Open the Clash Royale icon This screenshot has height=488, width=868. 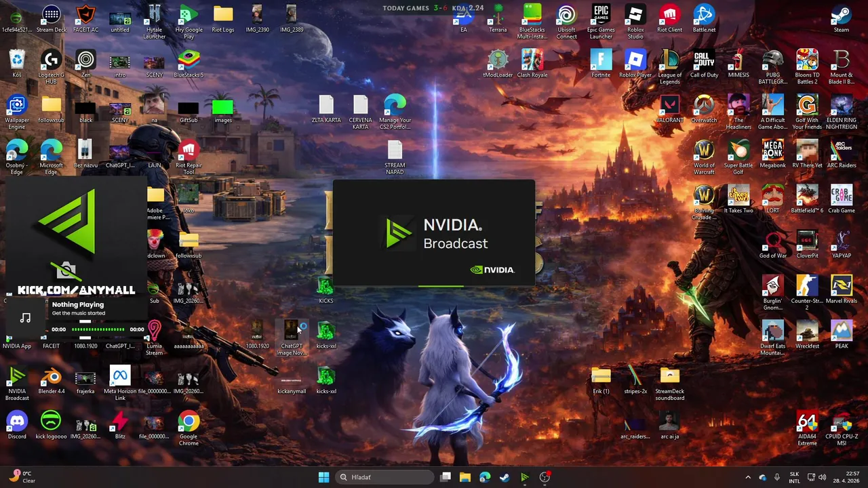[532, 64]
